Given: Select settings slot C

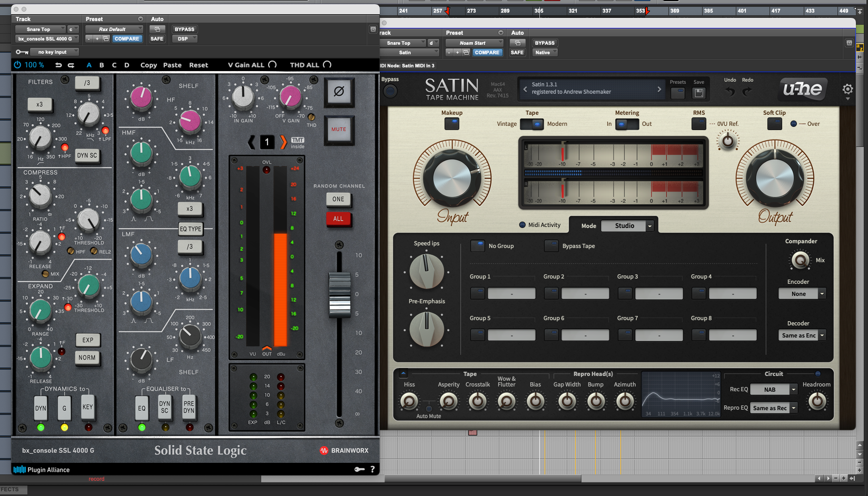Looking at the screenshot, I should 114,65.
